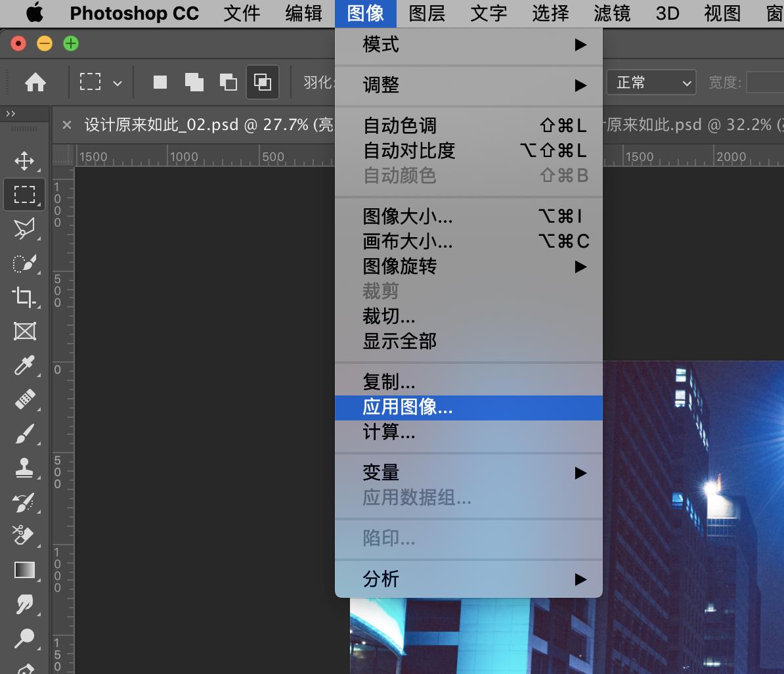Select the Lasso tool

24,229
